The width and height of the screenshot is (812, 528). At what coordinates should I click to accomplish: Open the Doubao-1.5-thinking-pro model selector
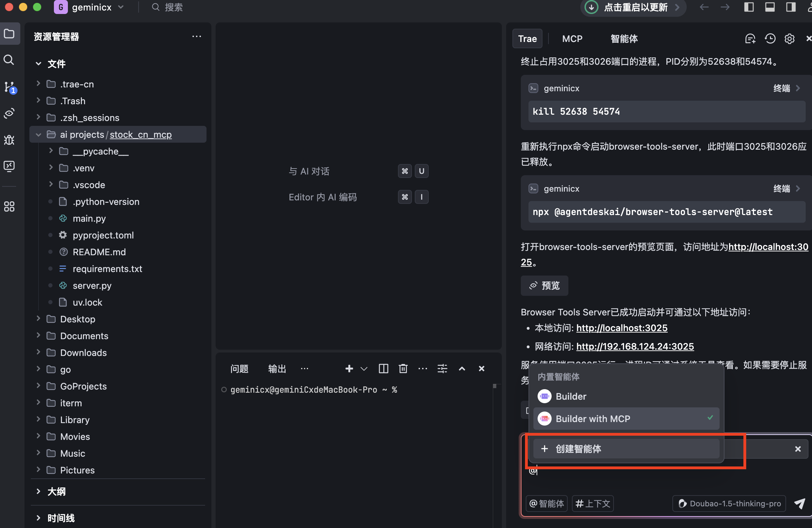[729, 504]
